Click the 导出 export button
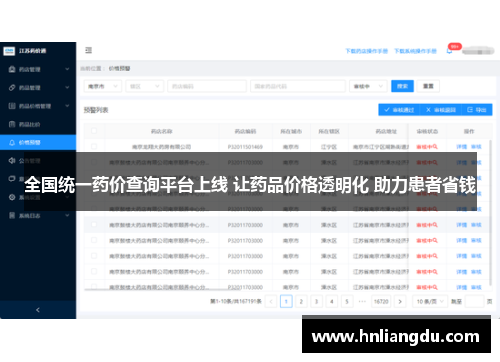 [x=477, y=110]
